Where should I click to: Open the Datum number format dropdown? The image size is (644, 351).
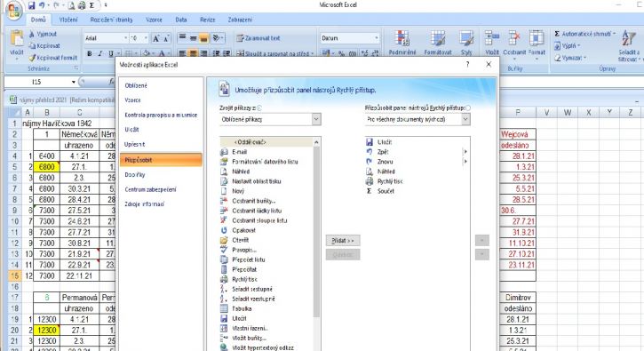350,38
